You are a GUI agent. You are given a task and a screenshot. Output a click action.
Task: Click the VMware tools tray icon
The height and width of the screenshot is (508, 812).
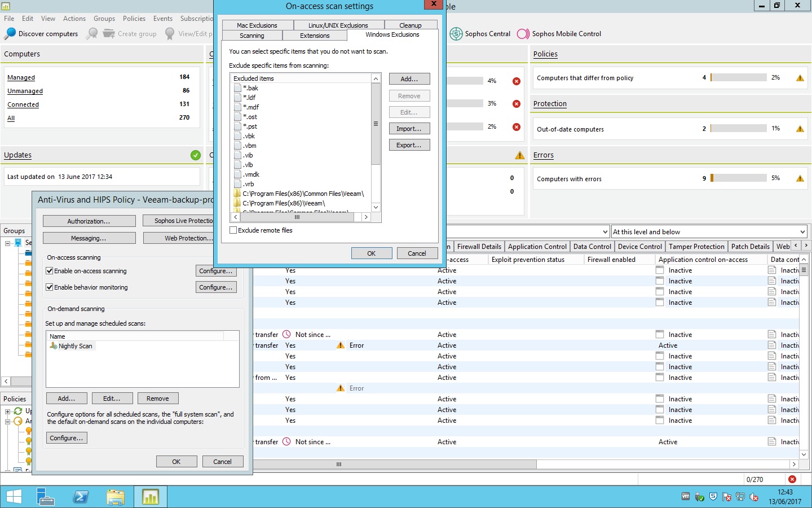(x=686, y=497)
